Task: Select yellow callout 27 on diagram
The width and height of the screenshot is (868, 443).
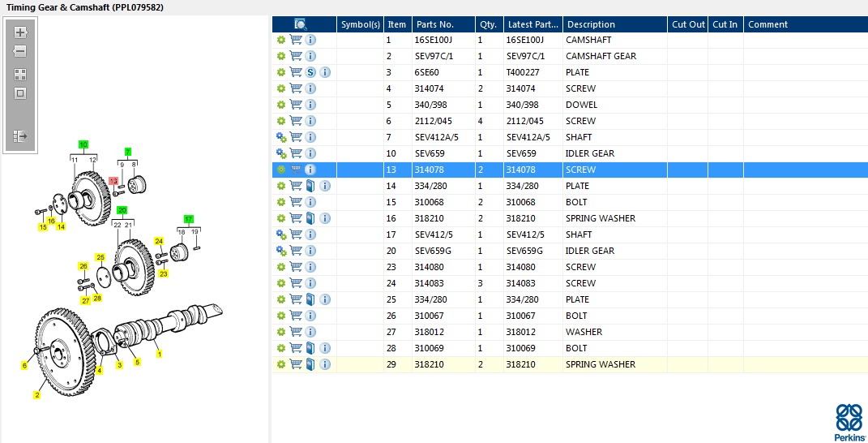Action: (85, 300)
